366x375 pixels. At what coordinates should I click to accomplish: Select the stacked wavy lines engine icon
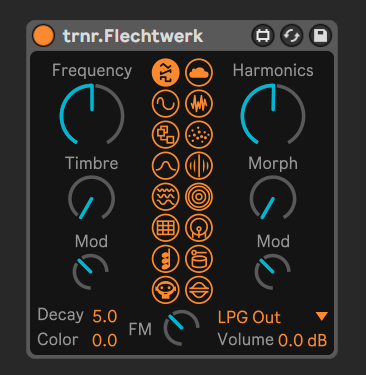point(166,197)
